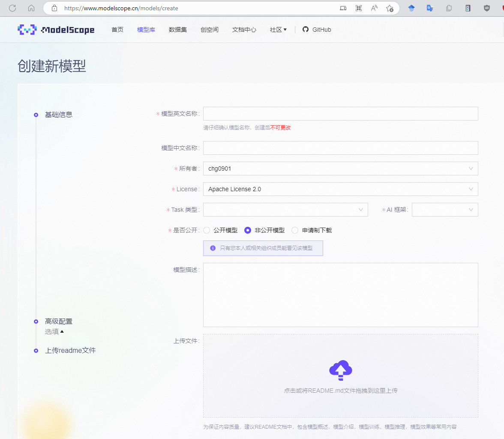Screen dimensions: 504x439
Task: Click the ModelScope logo
Action: click(56, 30)
